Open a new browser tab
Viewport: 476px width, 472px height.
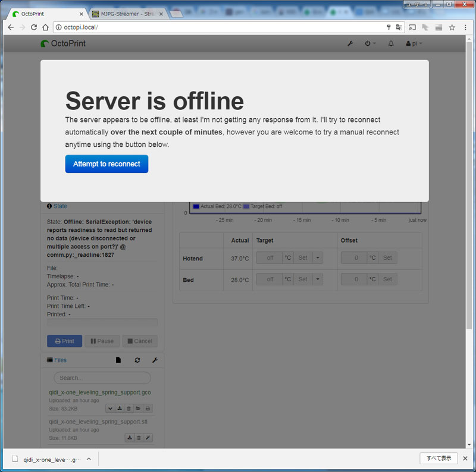pos(176,14)
